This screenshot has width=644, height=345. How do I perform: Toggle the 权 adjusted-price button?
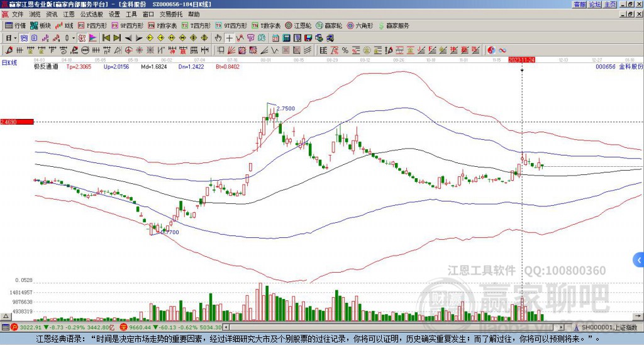82,38
